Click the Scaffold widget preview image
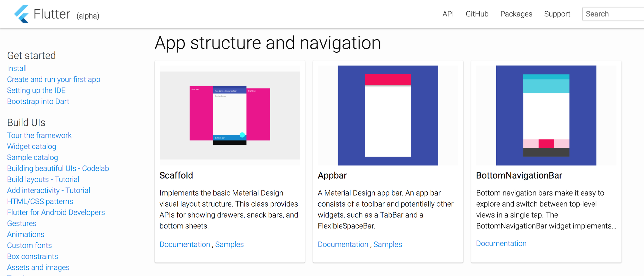Viewport: 644px width, 276px height. (230, 115)
